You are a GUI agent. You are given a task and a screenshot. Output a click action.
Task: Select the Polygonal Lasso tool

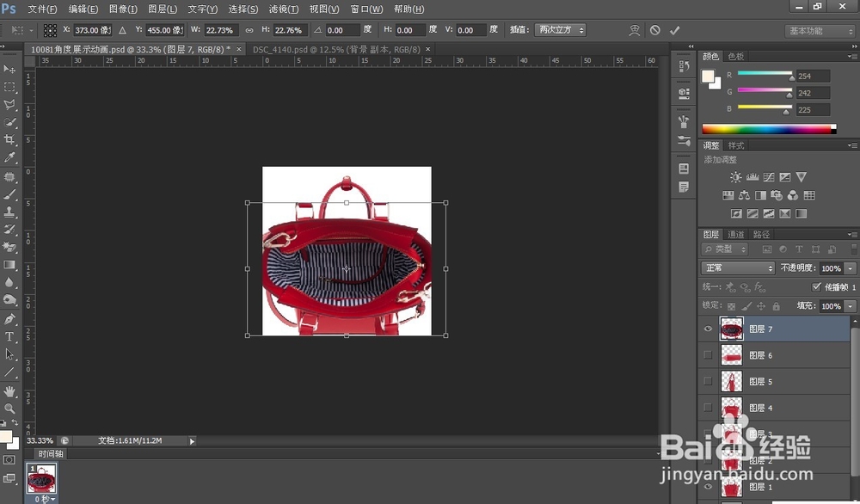(x=9, y=105)
